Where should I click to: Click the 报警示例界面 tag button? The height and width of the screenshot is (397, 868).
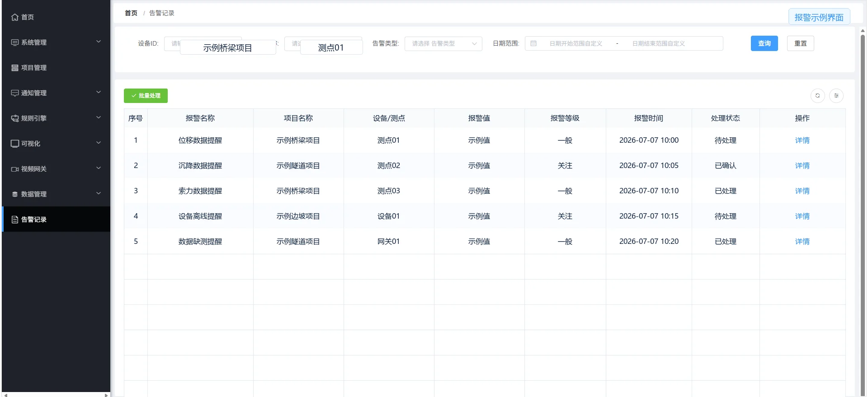(x=819, y=17)
